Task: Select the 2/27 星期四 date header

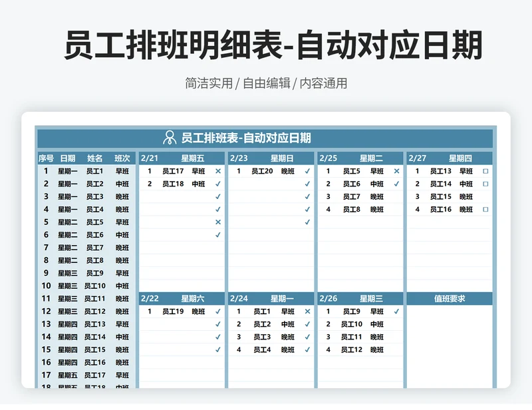Action: click(450, 158)
